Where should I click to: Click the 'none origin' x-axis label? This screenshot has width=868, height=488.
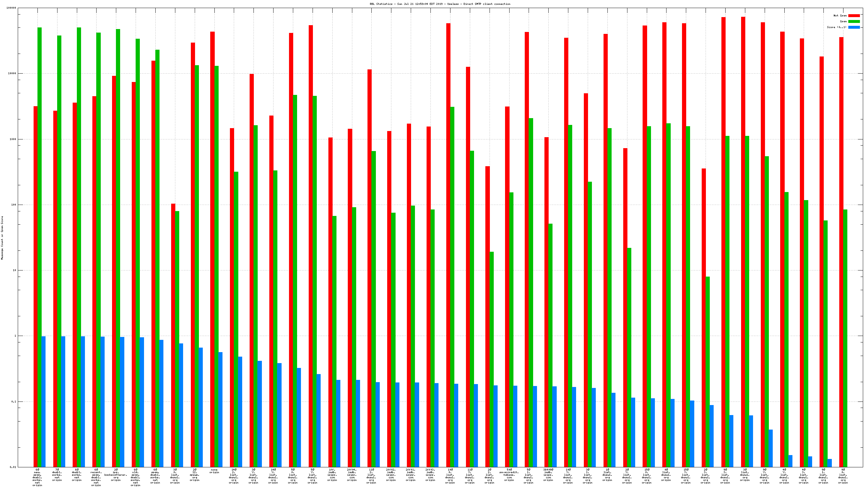coord(214,471)
